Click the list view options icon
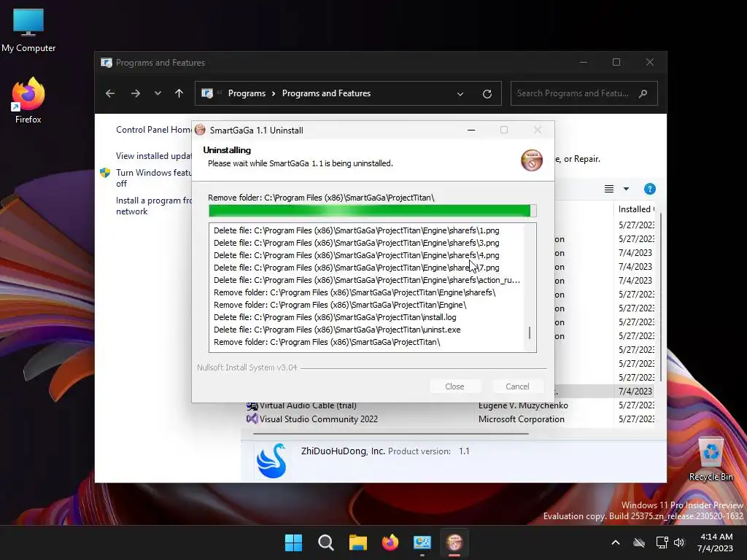The height and width of the screenshot is (560, 747). tap(609, 189)
